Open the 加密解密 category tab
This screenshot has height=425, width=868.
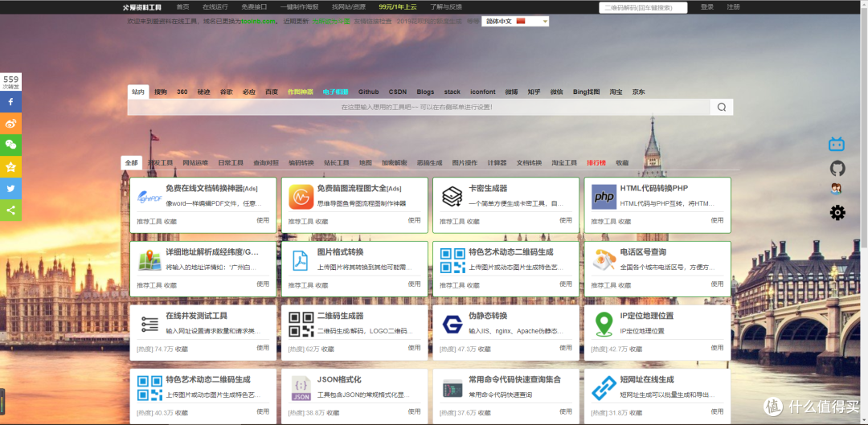click(x=394, y=163)
